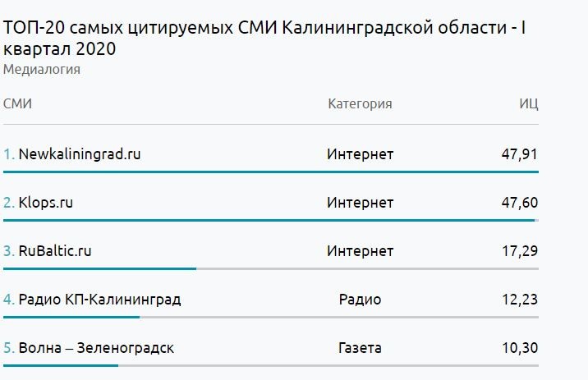Sort by the ИЦ column header
Screen dimensions: 588x380
528,104
